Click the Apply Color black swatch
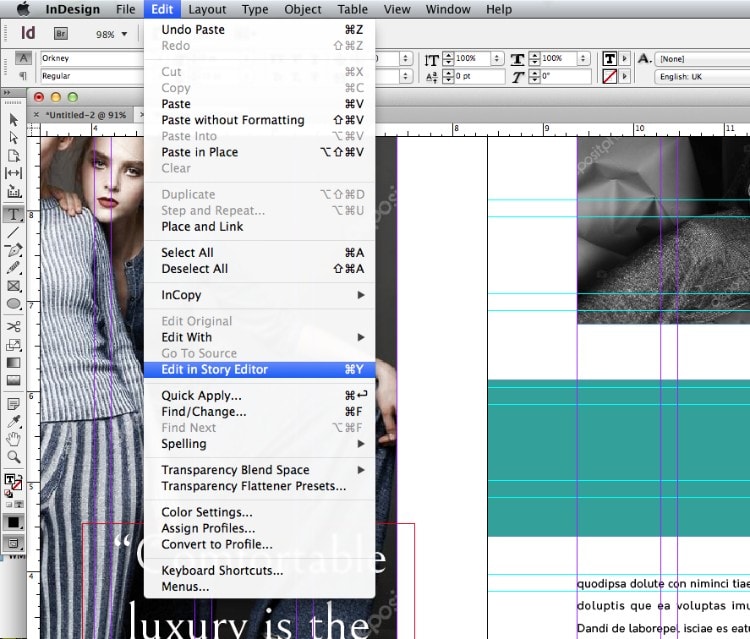750x639 pixels. (x=13, y=522)
